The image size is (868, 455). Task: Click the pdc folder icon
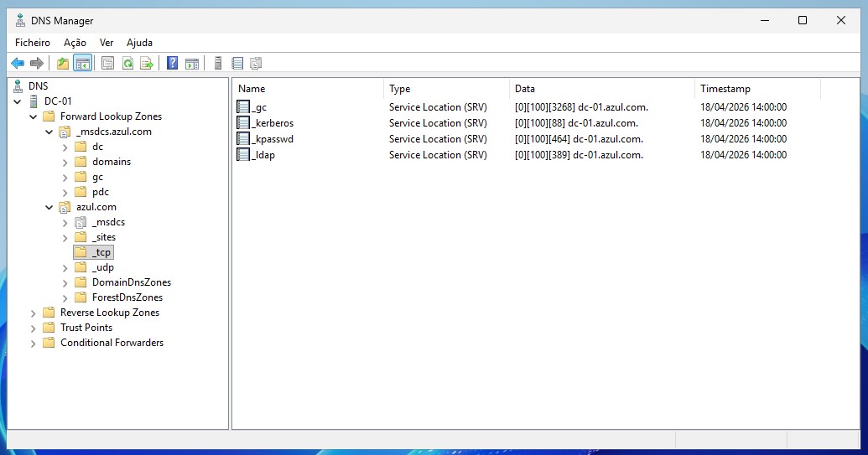[x=81, y=192]
